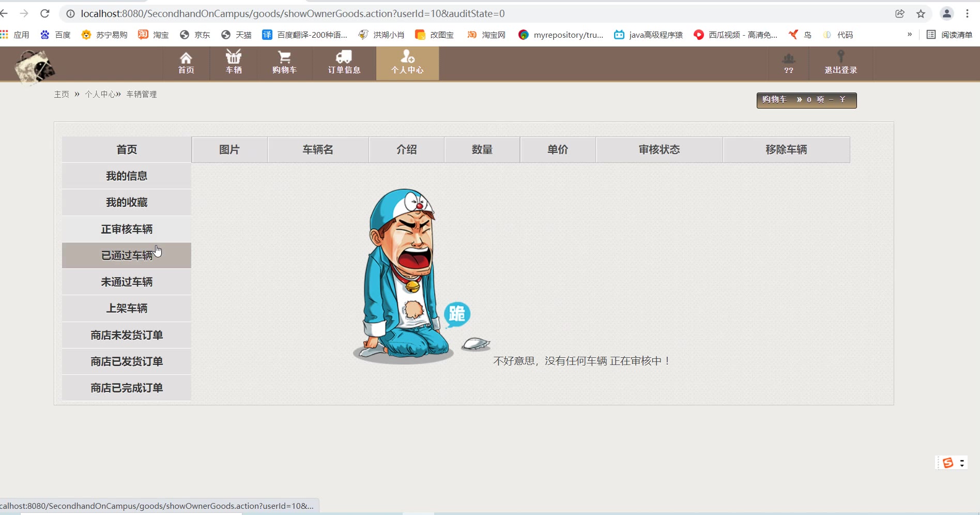Image resolution: width=980 pixels, height=515 pixels.
Task: Reload the page with refresh icon
Action: pos(45,13)
